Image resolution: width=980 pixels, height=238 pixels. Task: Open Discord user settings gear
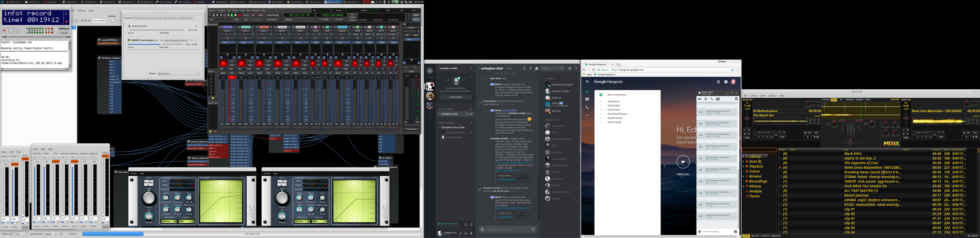point(471,233)
